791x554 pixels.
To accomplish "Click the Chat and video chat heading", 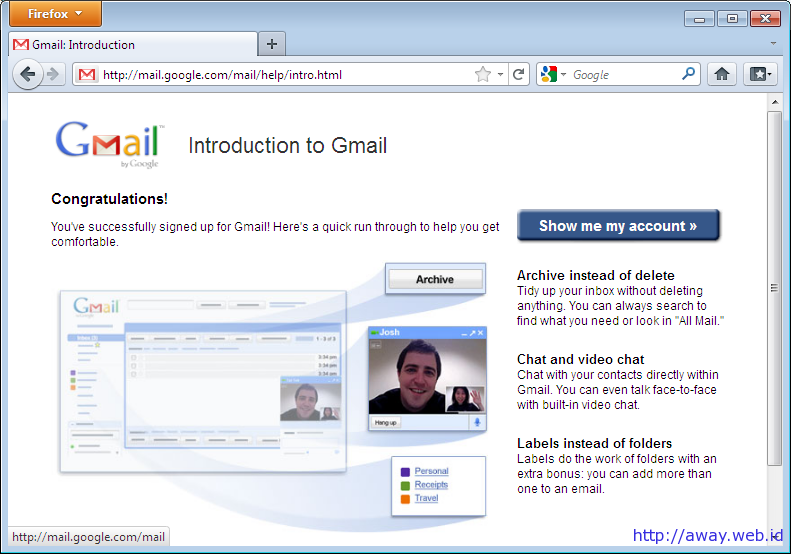I will coord(580,359).
